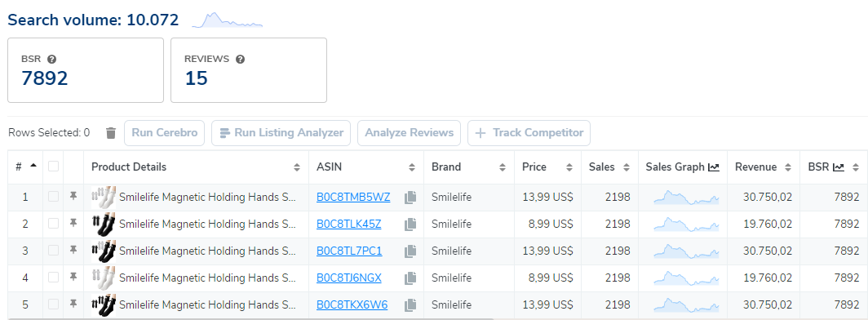Copy ASIN B0C8TLK45Z with copy icon

(x=410, y=224)
